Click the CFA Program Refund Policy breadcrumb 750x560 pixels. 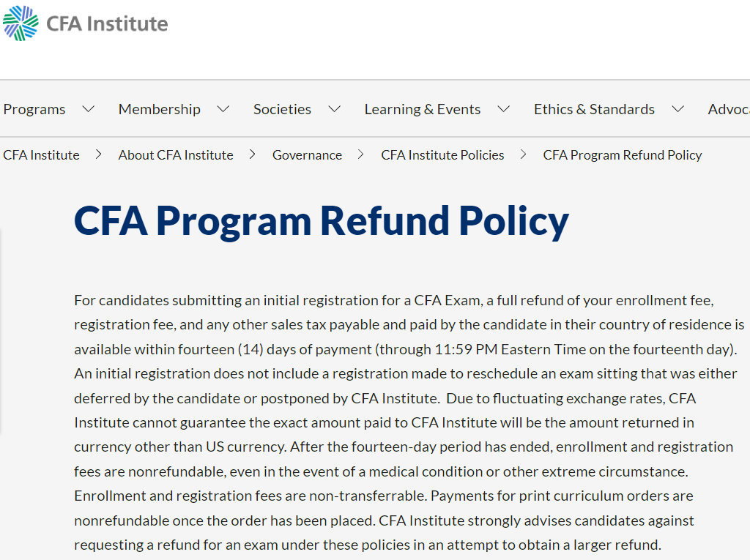click(623, 155)
